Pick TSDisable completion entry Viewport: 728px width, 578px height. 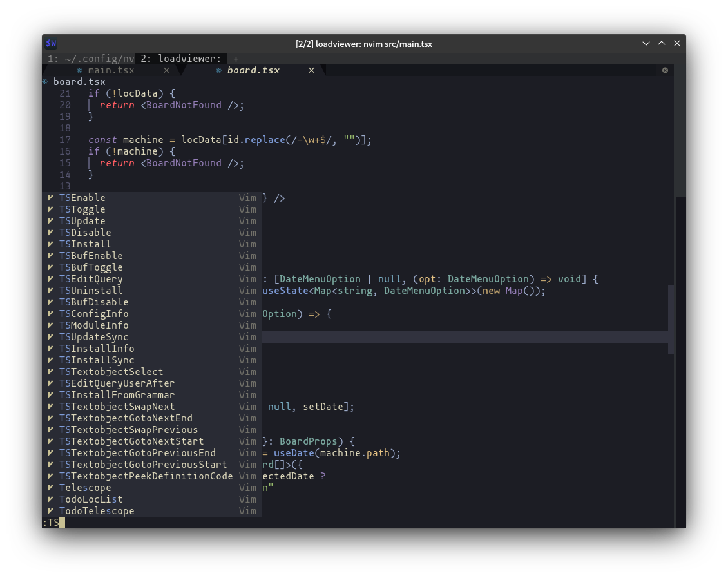tap(152, 233)
